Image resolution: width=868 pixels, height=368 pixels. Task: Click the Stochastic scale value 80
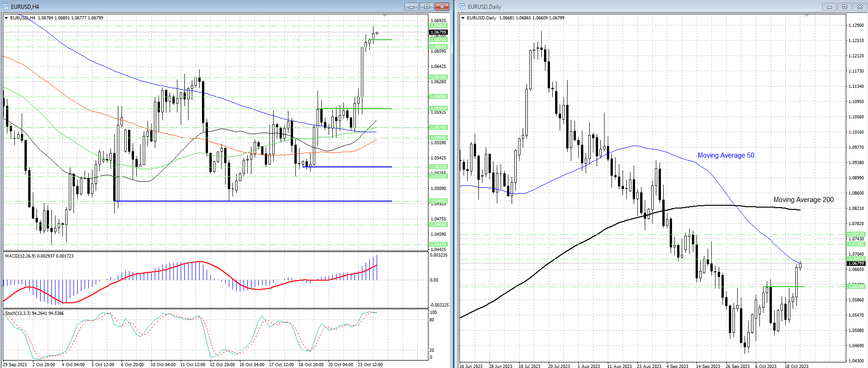point(432,320)
